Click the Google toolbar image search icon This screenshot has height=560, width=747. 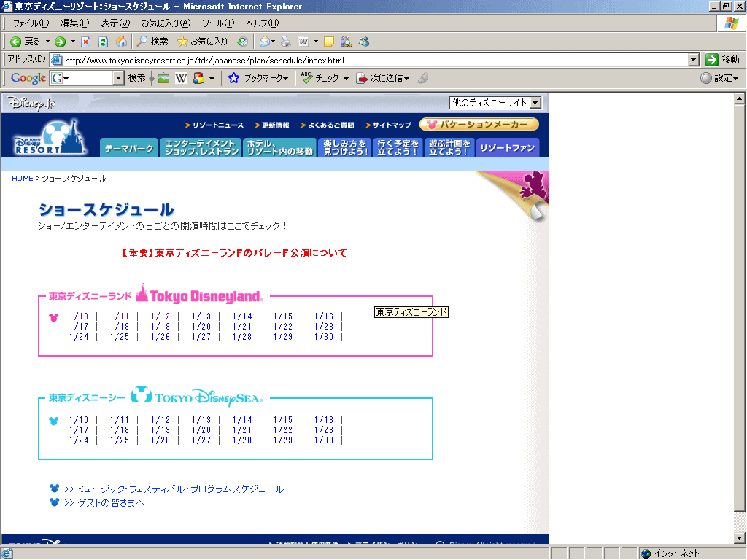point(163,77)
